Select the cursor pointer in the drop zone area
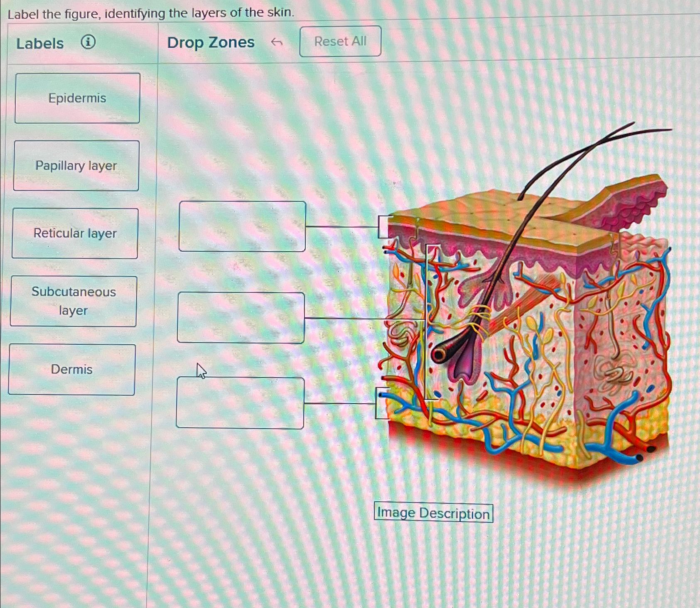 [x=201, y=370]
